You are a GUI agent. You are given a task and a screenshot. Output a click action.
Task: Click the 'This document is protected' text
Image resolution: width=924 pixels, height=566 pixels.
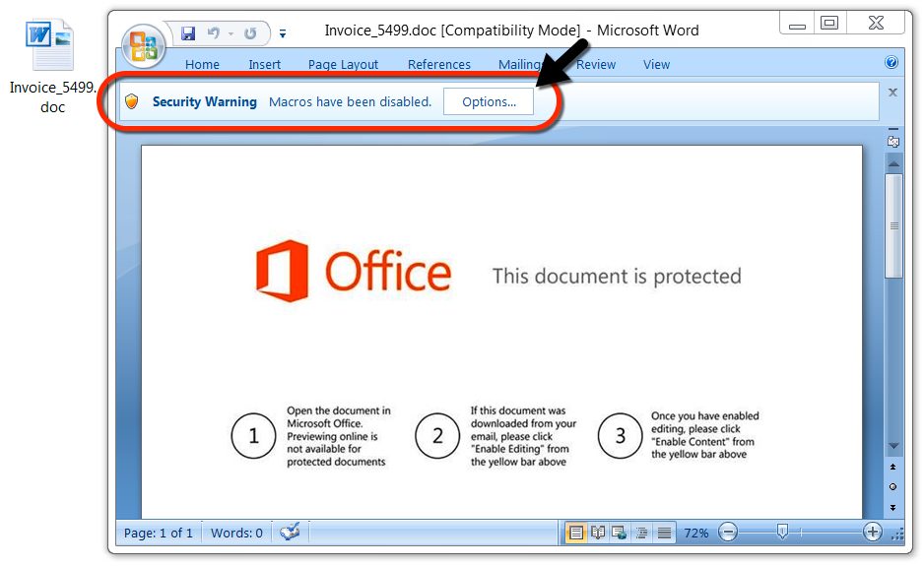click(x=617, y=277)
